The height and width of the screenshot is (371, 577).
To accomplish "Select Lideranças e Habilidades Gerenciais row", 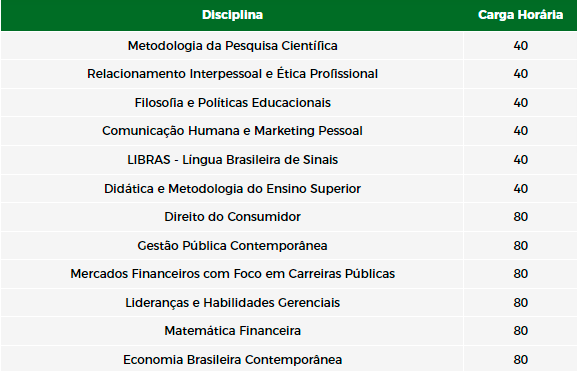I will coord(288,303).
